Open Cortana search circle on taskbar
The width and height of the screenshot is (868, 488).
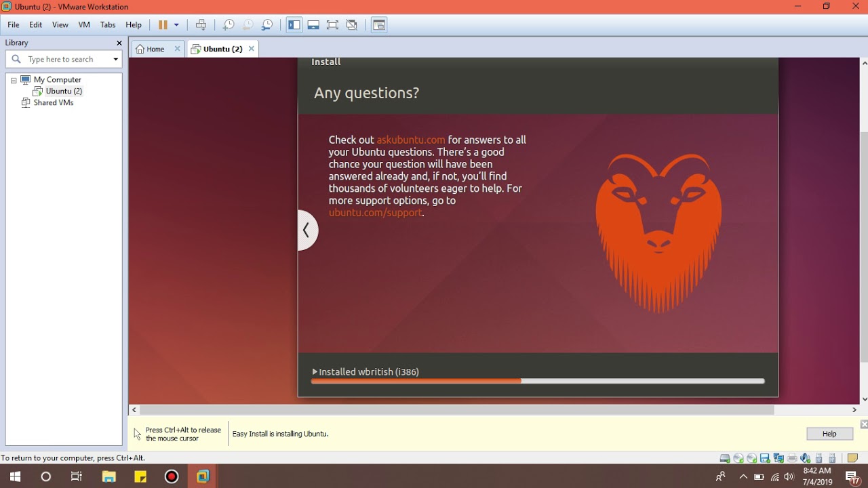[x=46, y=476]
